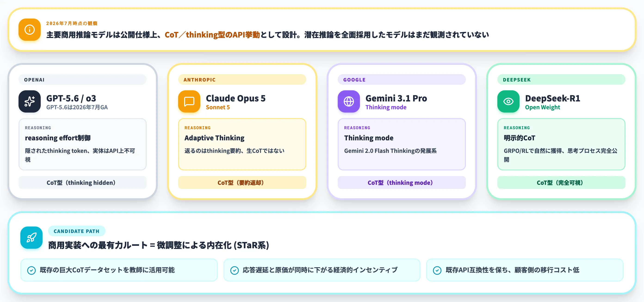644x302 pixels.
Task: Click the CoT型（完全可視）tag
Action: [x=561, y=182]
